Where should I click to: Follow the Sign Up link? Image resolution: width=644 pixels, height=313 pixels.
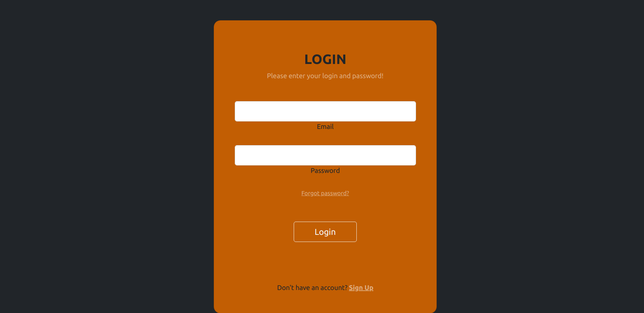361,288
